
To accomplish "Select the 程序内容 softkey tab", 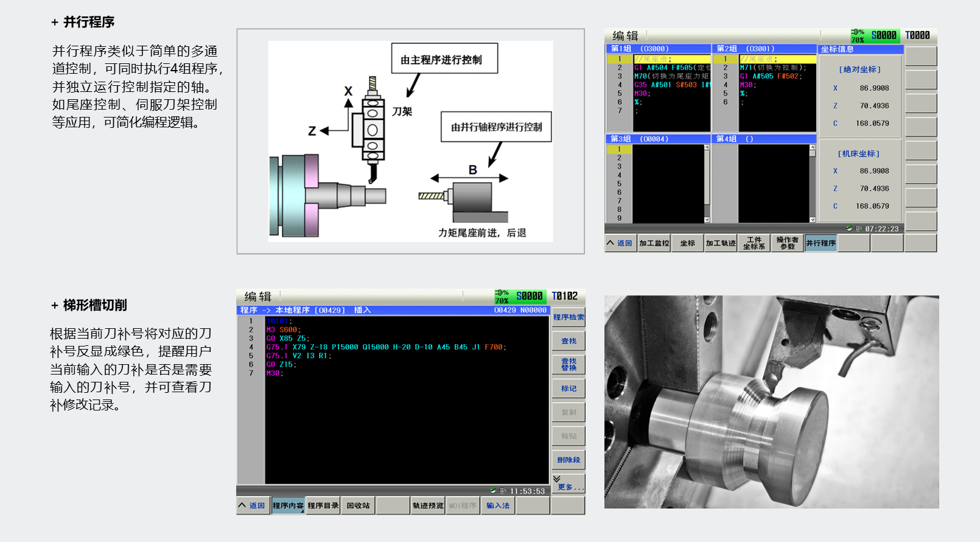I will tap(288, 505).
